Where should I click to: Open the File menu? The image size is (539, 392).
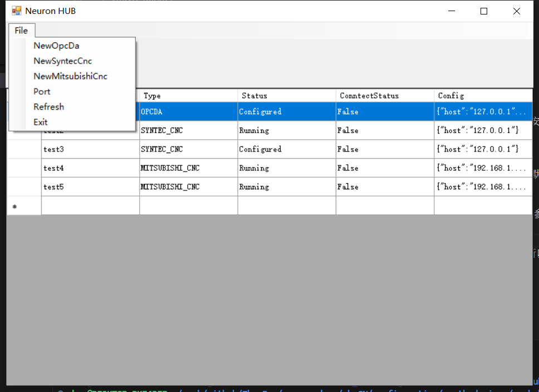(22, 31)
